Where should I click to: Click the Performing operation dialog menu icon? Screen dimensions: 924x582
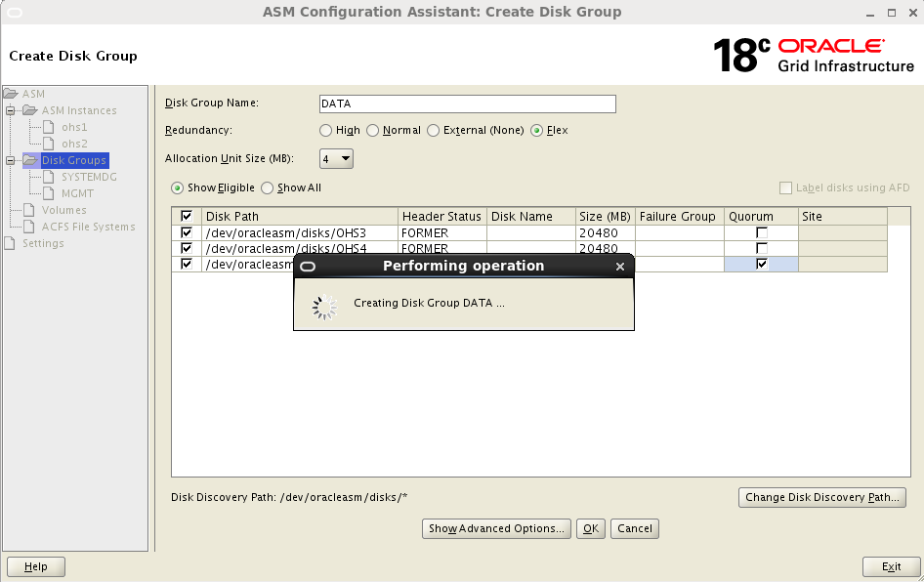point(308,267)
